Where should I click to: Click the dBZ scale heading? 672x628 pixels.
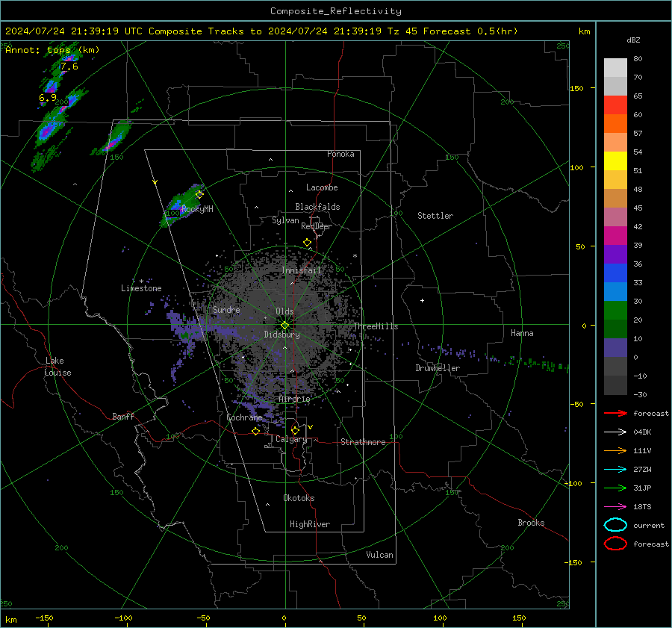(x=633, y=40)
